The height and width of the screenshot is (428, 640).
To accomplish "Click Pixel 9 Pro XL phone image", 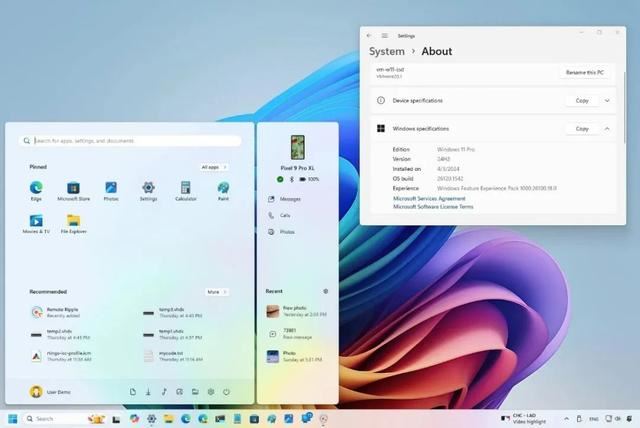I will 298,147.
